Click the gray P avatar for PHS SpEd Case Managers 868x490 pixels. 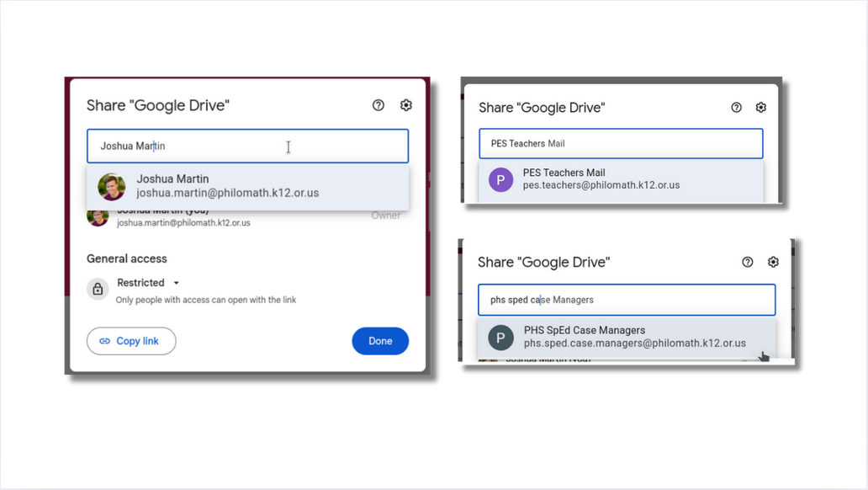pyautogui.click(x=500, y=338)
